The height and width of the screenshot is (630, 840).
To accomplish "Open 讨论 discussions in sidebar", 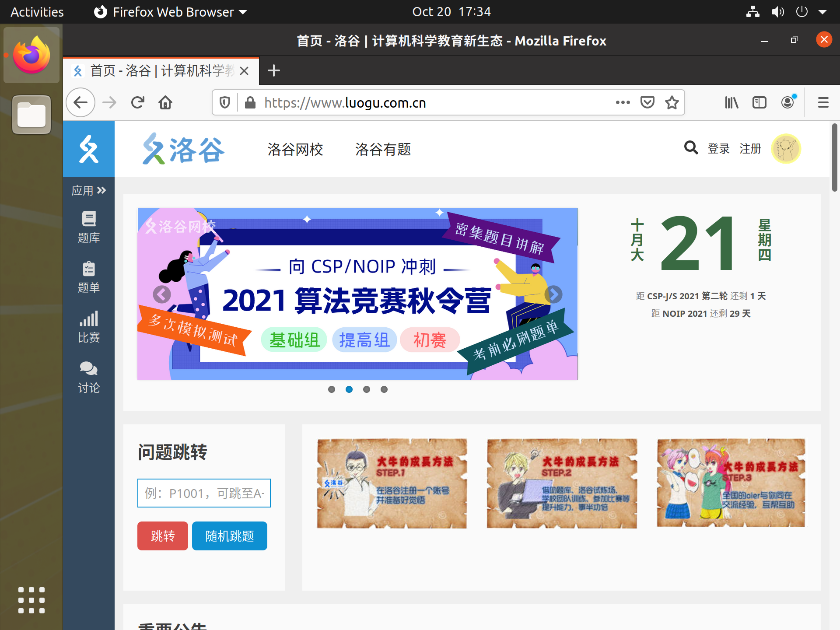I will (x=89, y=377).
